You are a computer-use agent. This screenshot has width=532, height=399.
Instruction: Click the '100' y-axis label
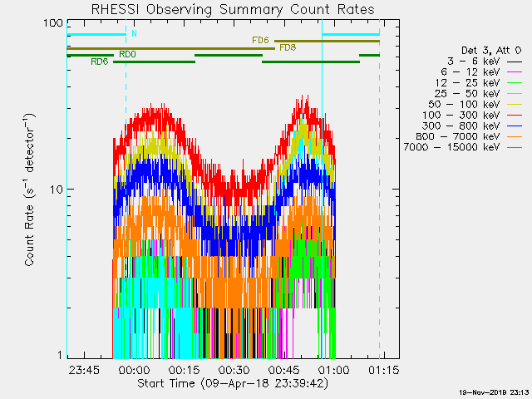53,23
